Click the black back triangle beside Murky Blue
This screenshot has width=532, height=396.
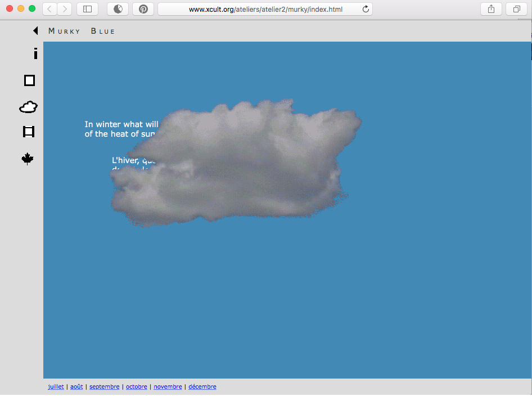[x=35, y=31]
